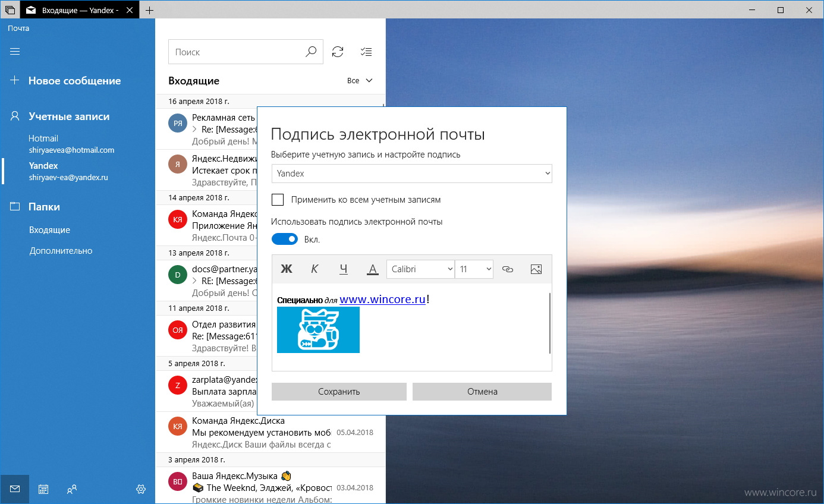Viewport: 824px width, 504px height.
Task: Select the Yandex account in sidebar
Action: click(x=77, y=171)
